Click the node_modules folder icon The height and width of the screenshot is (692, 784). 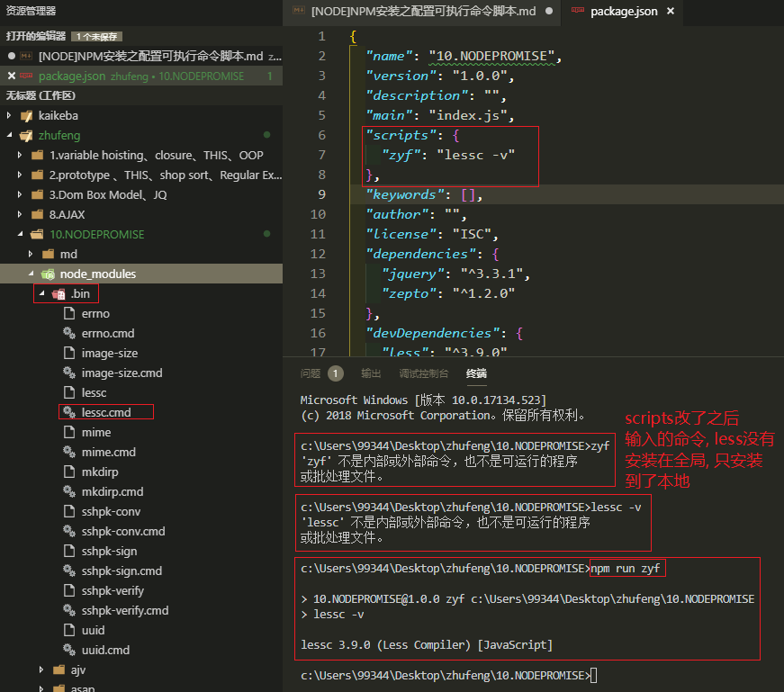tap(48, 274)
